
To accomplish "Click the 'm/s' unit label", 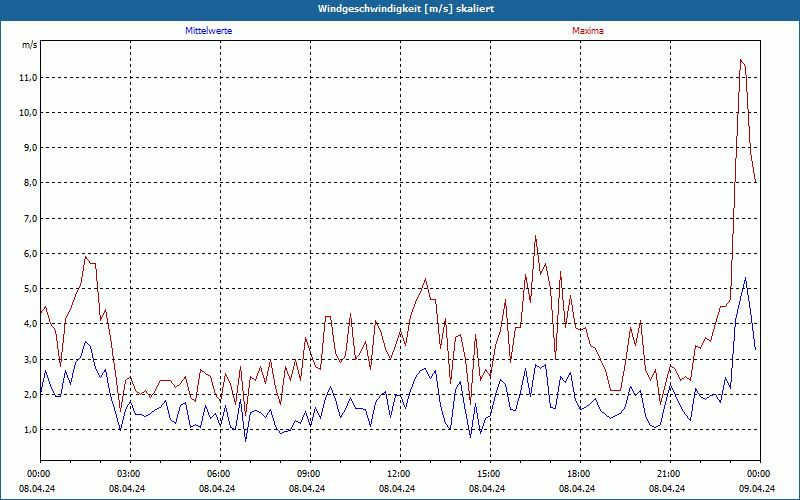I will [30, 45].
